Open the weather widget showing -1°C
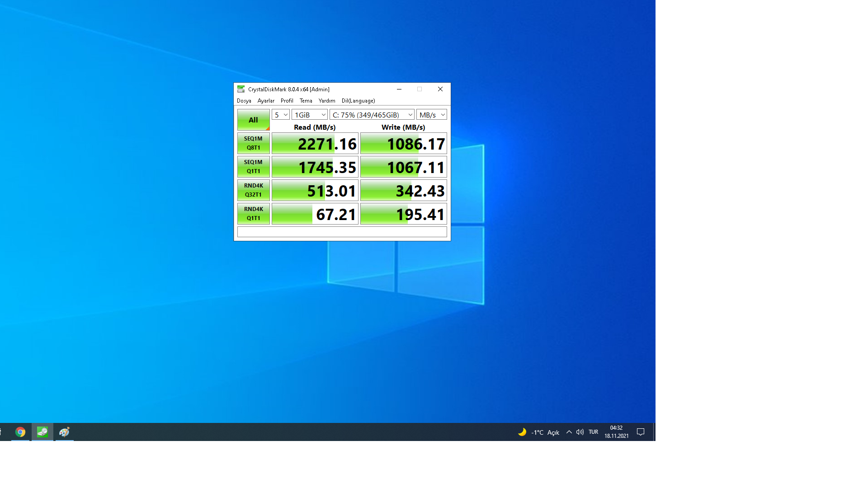Screen dimensions: 868x488 click(539, 432)
